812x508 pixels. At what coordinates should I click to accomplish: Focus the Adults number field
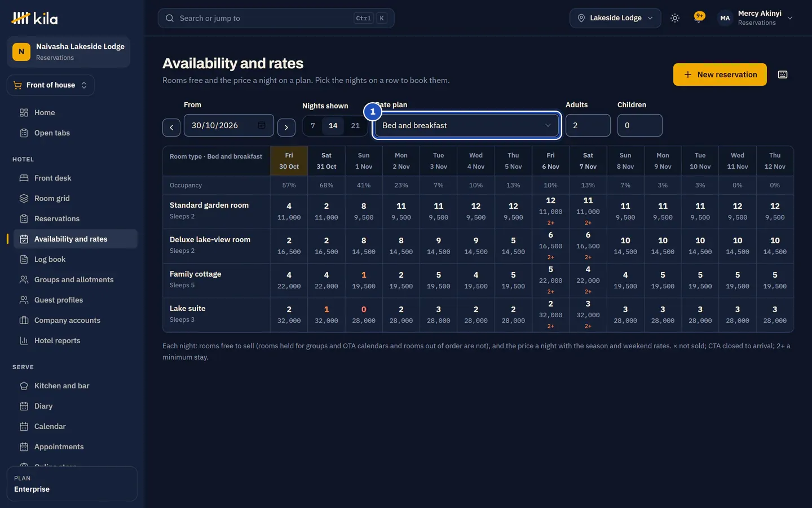(x=588, y=125)
